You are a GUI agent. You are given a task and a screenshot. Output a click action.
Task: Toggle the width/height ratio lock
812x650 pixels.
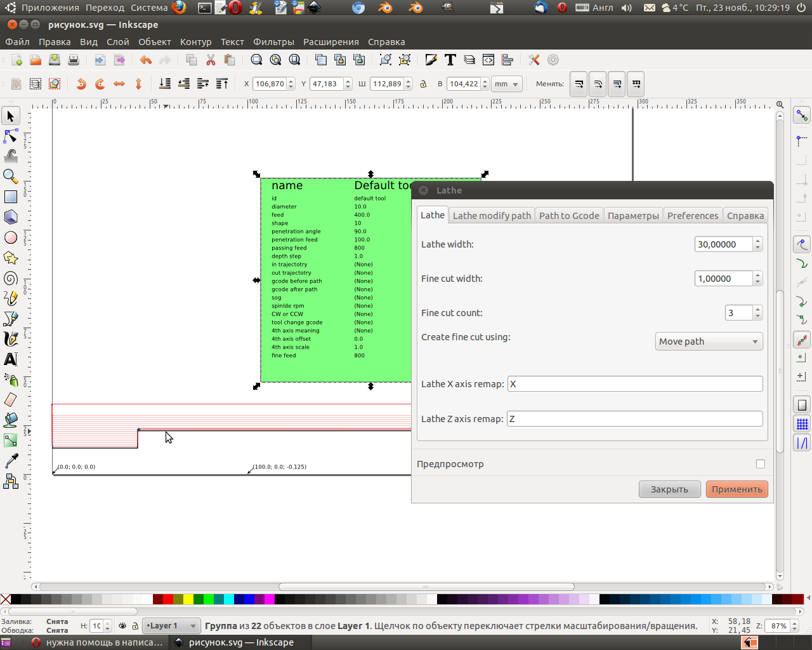click(423, 84)
